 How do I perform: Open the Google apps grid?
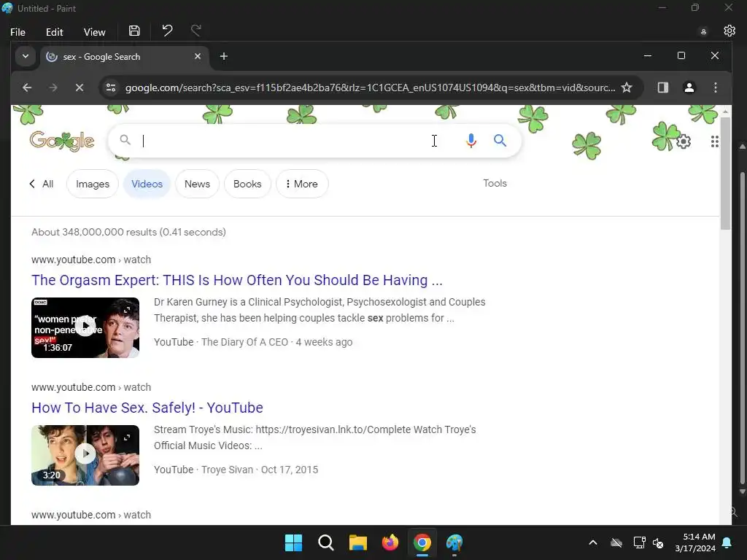point(714,141)
